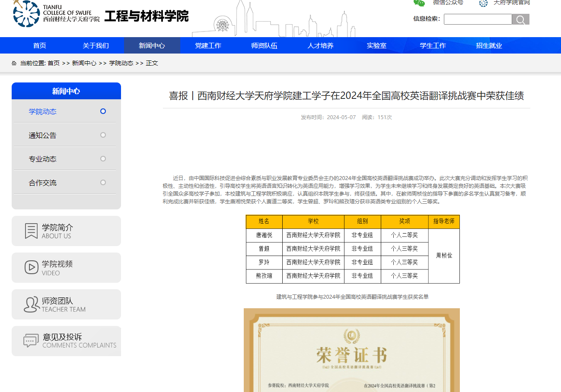Click table cell 熊孜瑄
Viewport: 561px width, 392px height.
[264, 276]
